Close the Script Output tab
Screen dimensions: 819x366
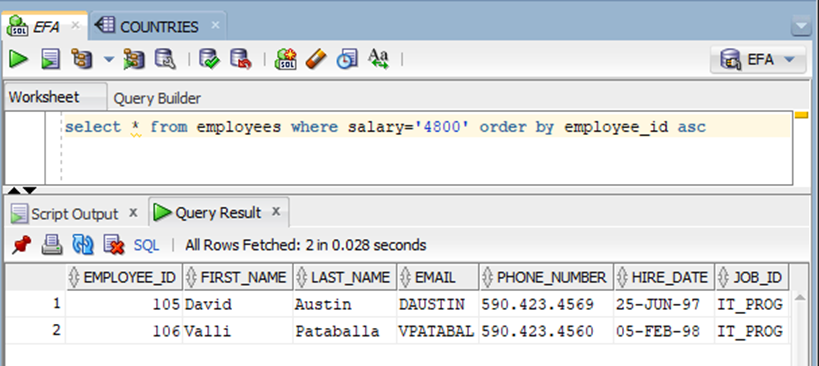[133, 212]
